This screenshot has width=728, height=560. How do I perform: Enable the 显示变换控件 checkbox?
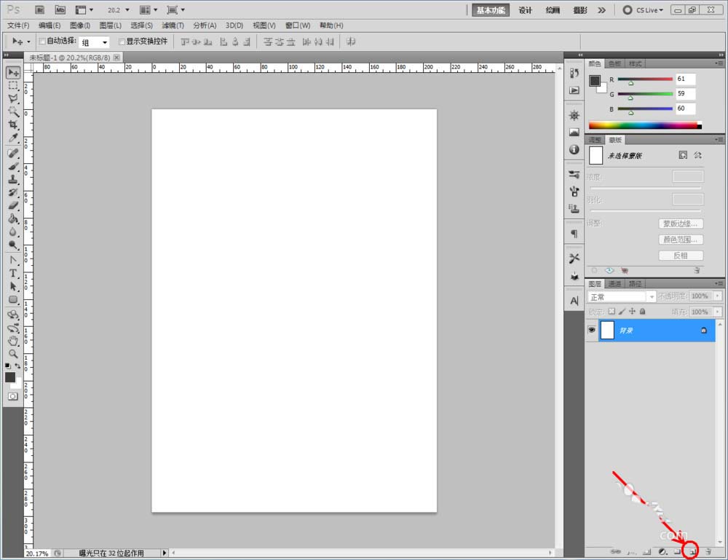point(122,42)
